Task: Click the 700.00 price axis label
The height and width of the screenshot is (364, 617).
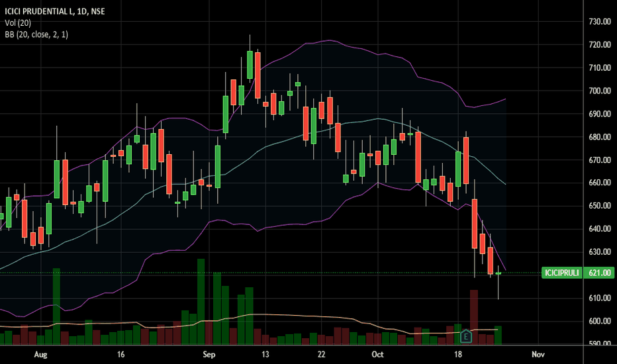Action: (599, 91)
